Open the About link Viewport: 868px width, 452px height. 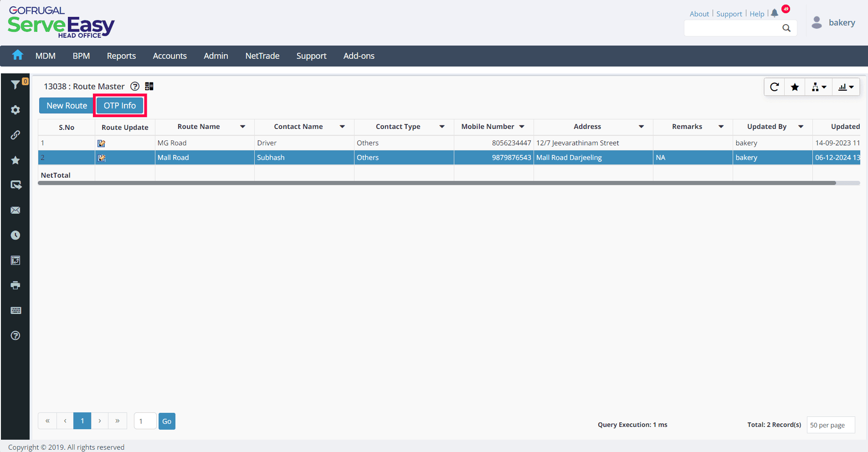click(699, 14)
